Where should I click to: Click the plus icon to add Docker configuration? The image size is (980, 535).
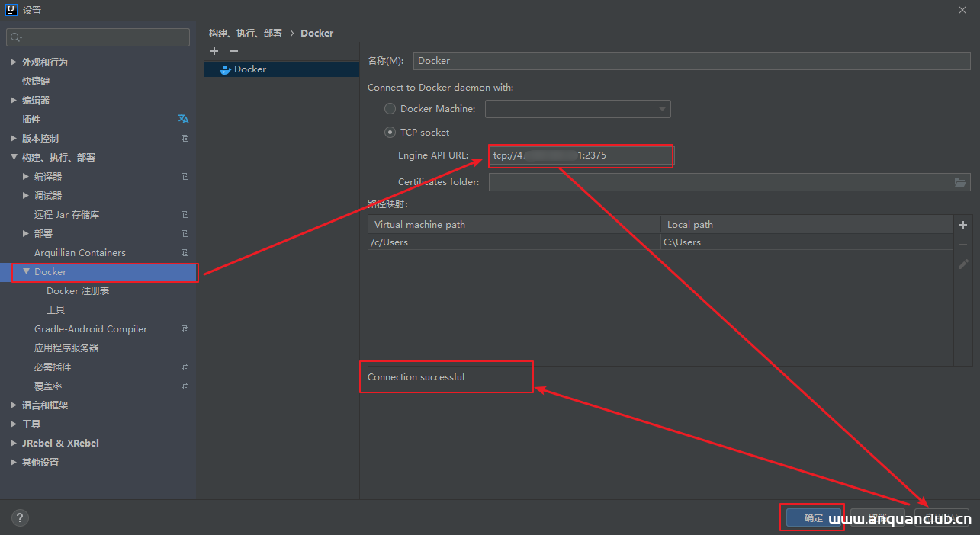pyautogui.click(x=214, y=51)
